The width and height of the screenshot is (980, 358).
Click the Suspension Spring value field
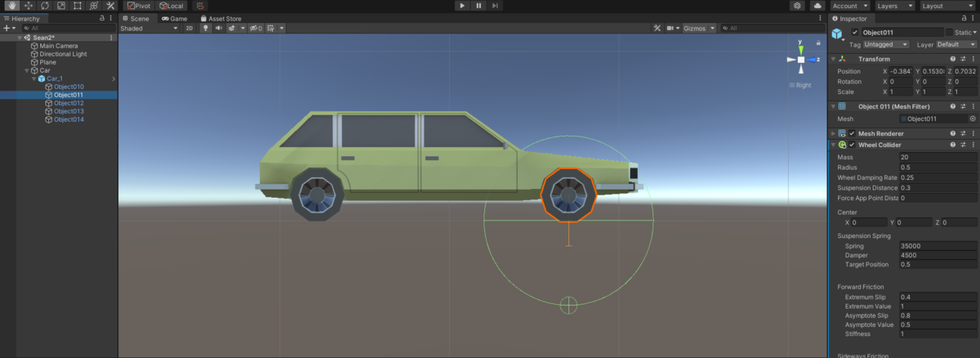(x=937, y=246)
